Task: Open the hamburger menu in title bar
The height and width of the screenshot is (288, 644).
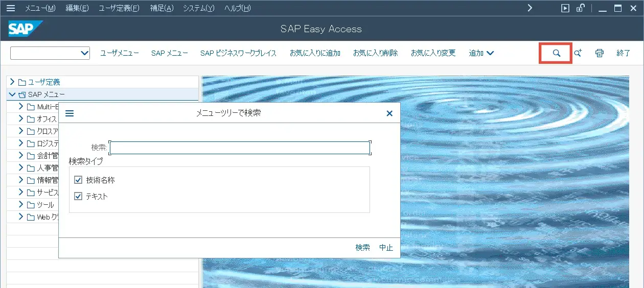Action: pos(10,8)
